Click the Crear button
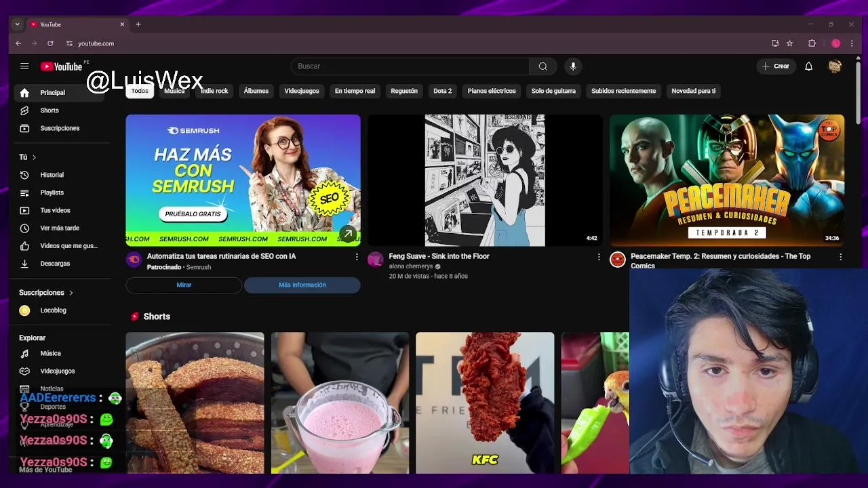Image resolution: width=868 pixels, height=488 pixels. [x=776, y=66]
